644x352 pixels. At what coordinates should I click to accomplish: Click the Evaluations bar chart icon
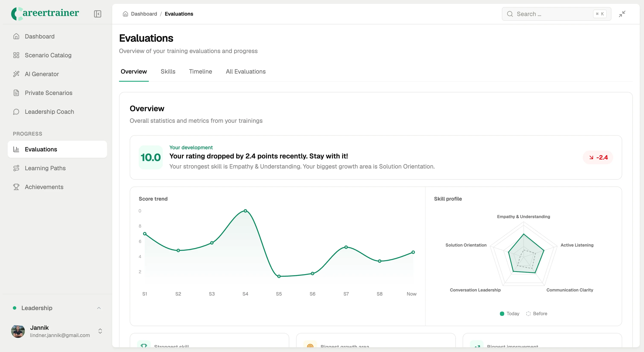tap(16, 149)
